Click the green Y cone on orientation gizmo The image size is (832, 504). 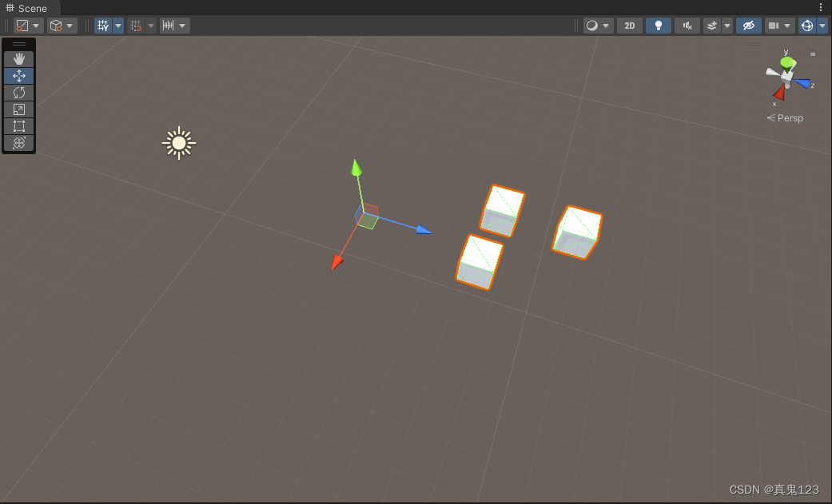point(788,63)
